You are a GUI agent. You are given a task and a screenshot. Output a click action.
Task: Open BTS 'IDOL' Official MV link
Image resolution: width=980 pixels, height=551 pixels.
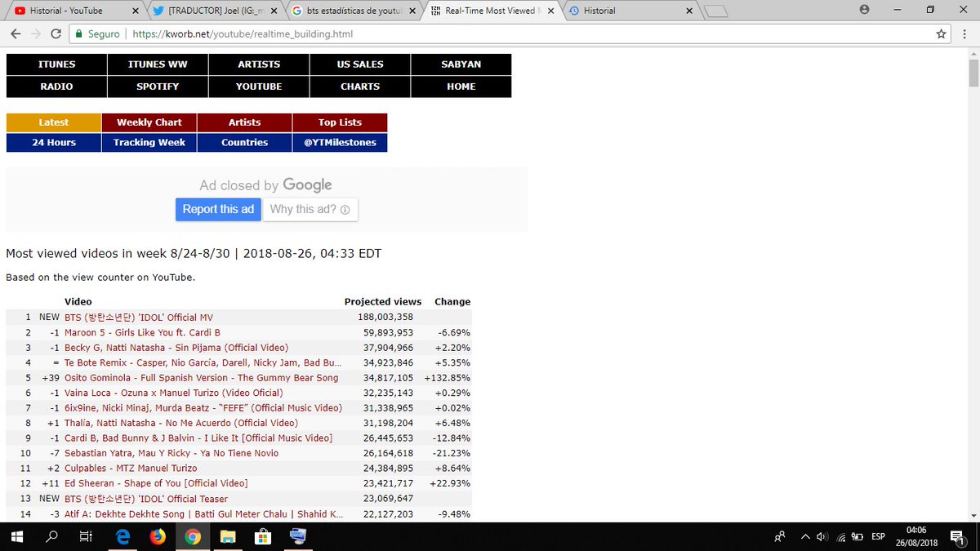tap(139, 317)
